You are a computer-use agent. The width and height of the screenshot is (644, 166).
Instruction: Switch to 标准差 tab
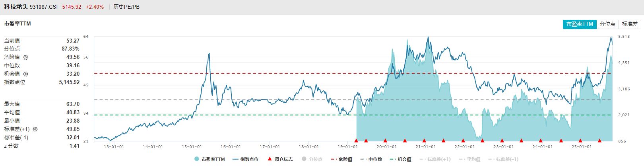click(630, 24)
